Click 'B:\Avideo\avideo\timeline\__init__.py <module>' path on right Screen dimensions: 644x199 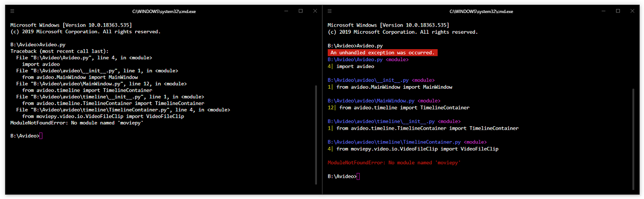394,121
